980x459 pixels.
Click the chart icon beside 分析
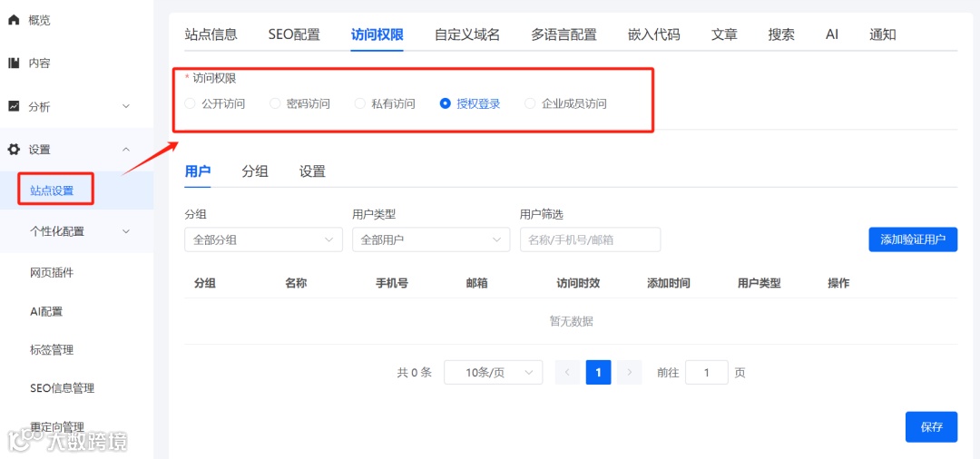pyautogui.click(x=13, y=106)
